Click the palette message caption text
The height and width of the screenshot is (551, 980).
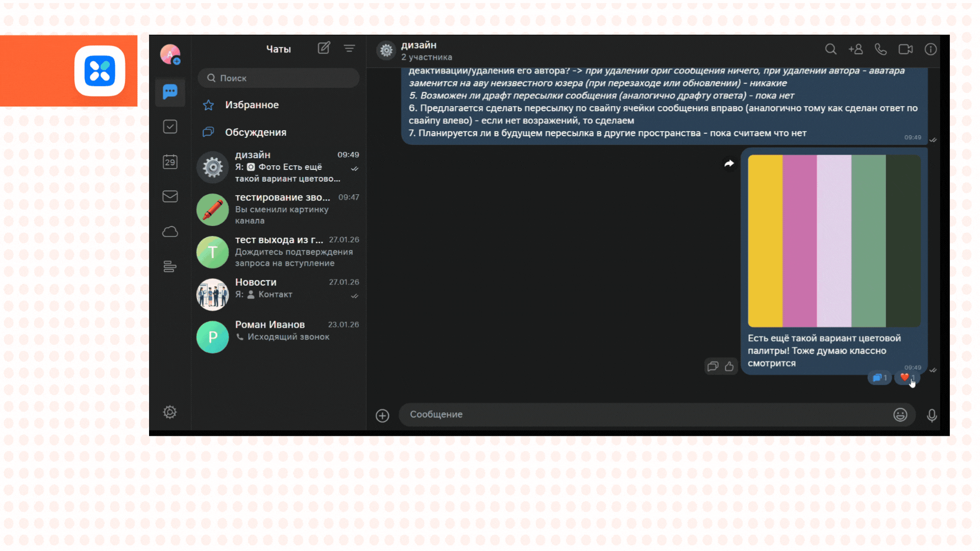coord(824,350)
